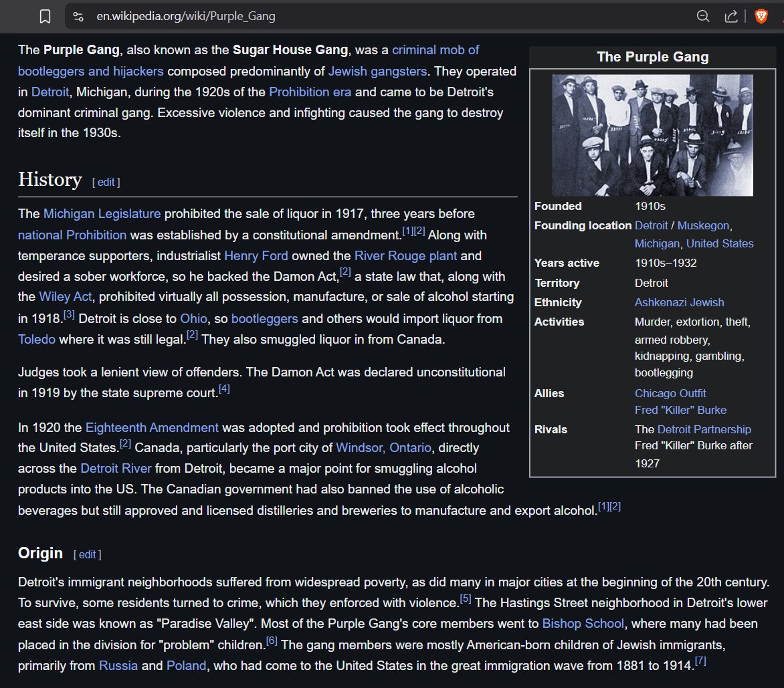
Task: Click the 'The Purple Gang' infobox title
Action: (652, 57)
